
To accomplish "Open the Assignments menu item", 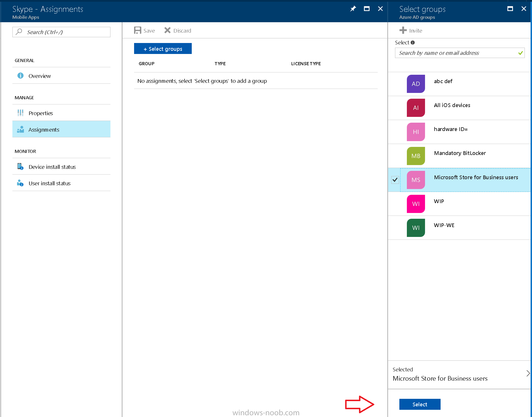I will 61,129.
